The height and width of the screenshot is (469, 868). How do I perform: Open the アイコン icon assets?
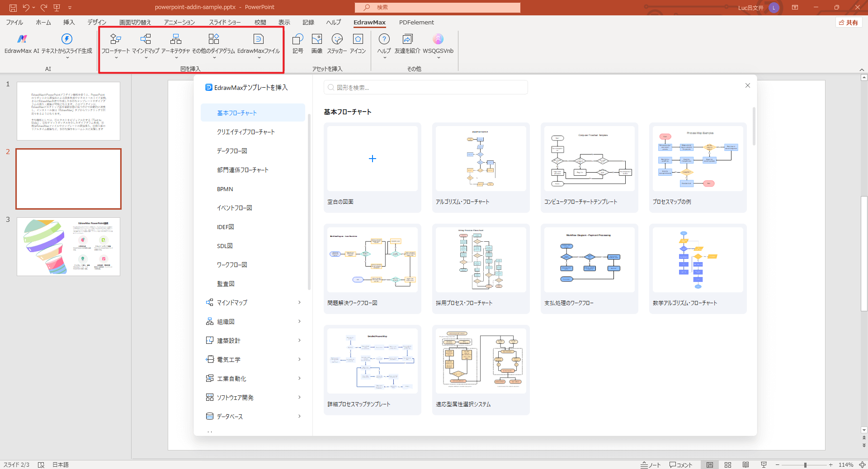tap(358, 44)
